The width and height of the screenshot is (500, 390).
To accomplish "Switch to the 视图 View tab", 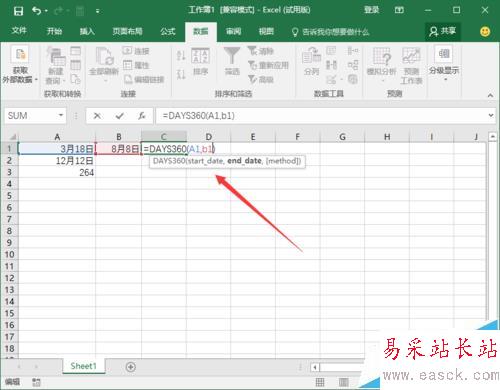I will pos(266,31).
